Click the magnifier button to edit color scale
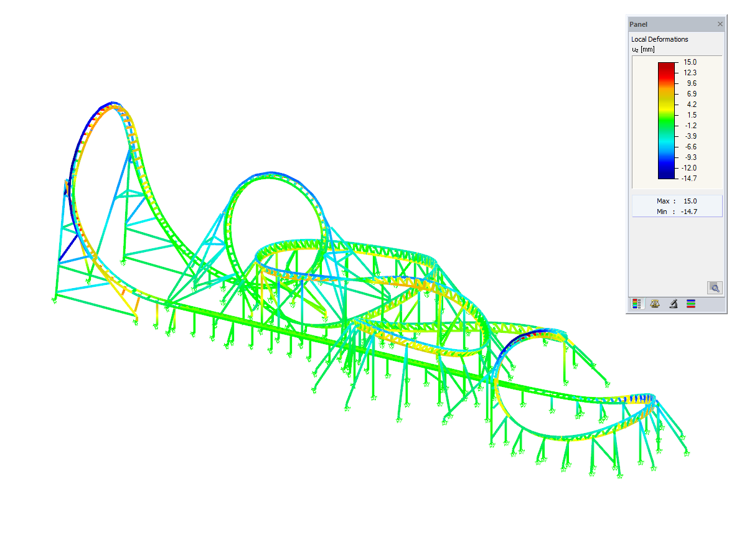 click(x=715, y=287)
